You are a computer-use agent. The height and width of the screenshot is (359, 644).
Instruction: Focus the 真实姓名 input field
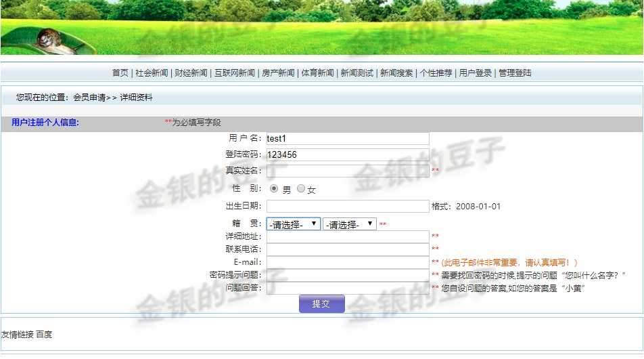tap(348, 171)
